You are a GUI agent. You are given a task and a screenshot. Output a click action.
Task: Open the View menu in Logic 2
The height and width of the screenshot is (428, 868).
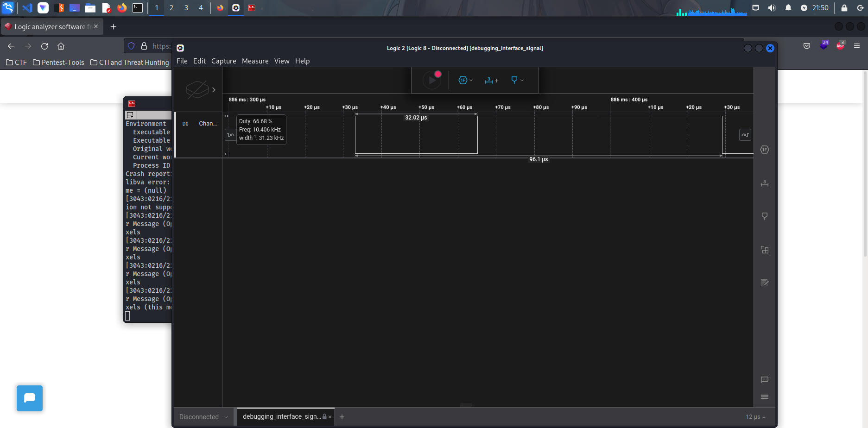(x=282, y=61)
